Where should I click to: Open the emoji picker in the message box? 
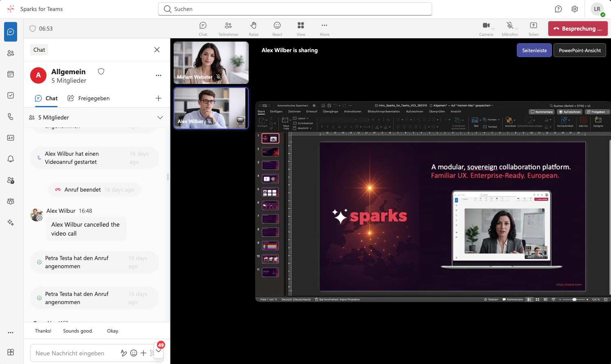134,353
